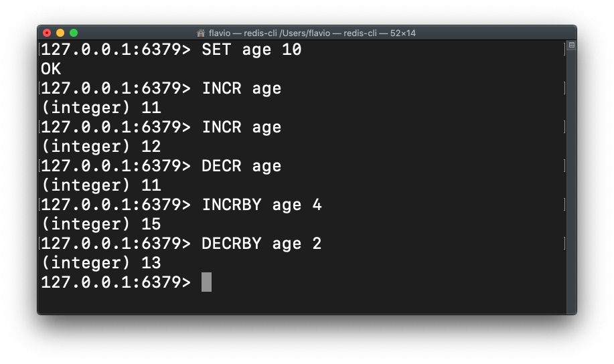Click the gray block cursor at the prompt
This screenshot has width=614, height=364.
tap(206, 282)
